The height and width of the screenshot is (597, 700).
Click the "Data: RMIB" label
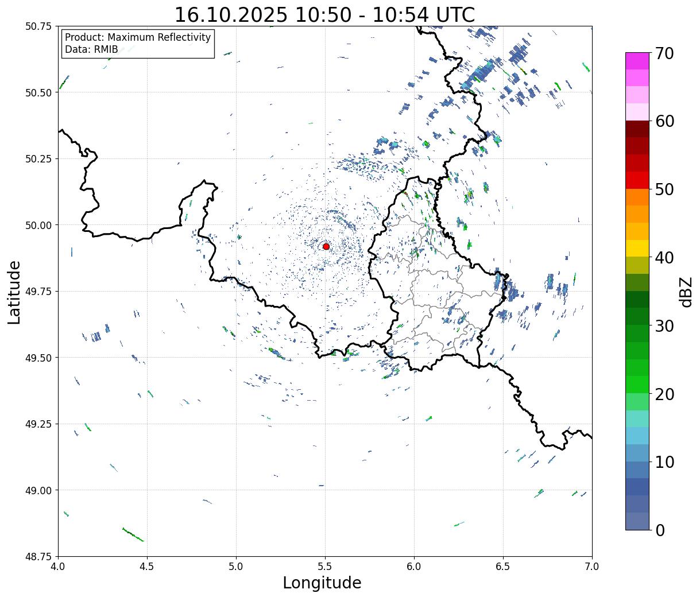pyautogui.click(x=91, y=50)
